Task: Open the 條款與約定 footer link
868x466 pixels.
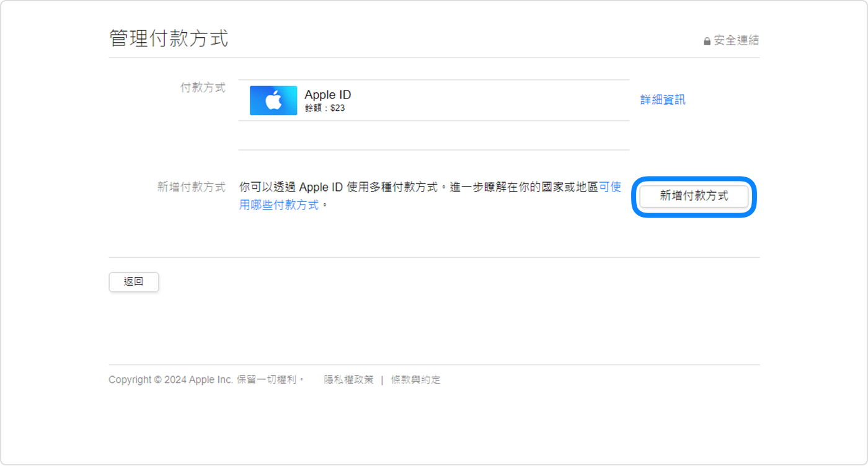Action: click(416, 380)
